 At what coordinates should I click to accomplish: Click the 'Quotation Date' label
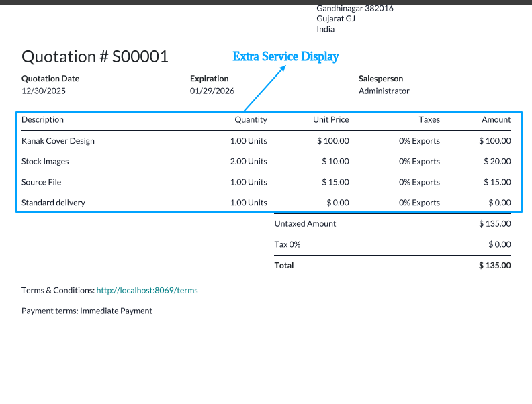(50, 79)
